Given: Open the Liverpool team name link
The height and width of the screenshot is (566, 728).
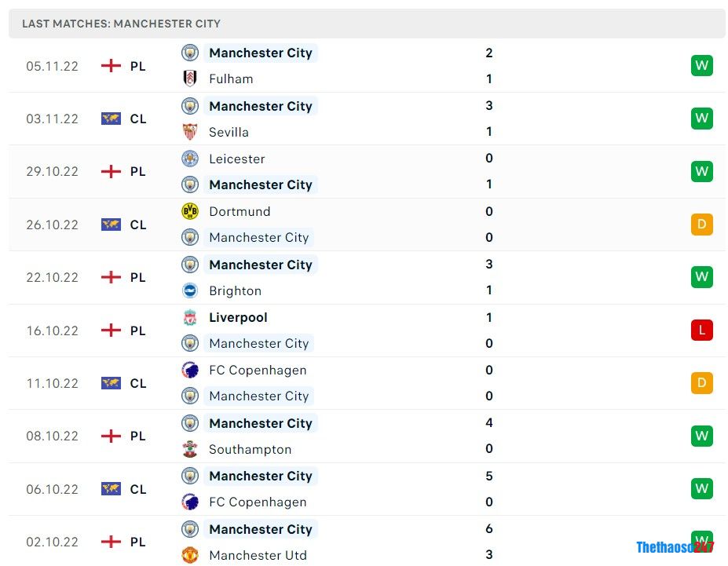Looking at the screenshot, I should (x=238, y=318).
